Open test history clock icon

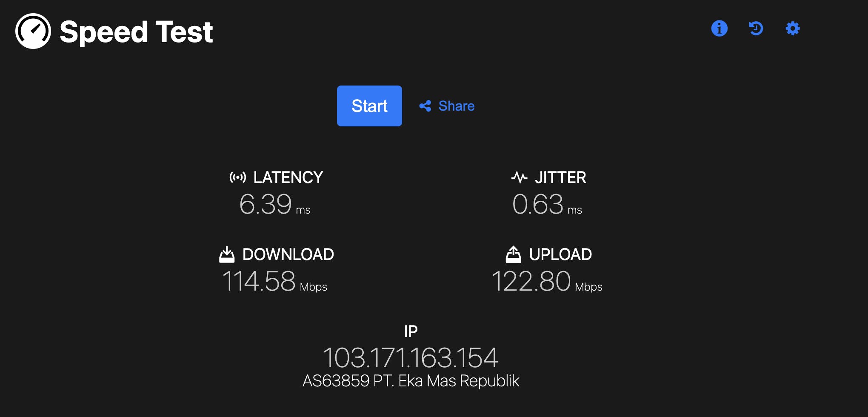tap(756, 29)
